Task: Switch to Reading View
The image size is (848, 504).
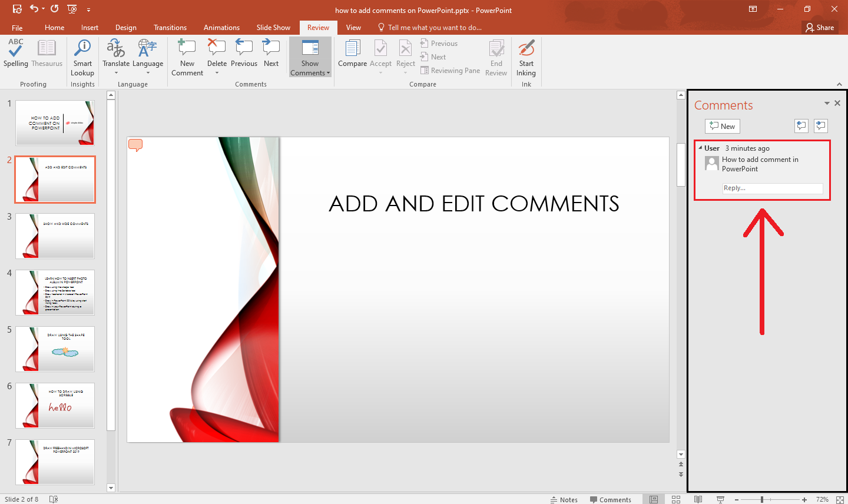Action: click(698, 499)
